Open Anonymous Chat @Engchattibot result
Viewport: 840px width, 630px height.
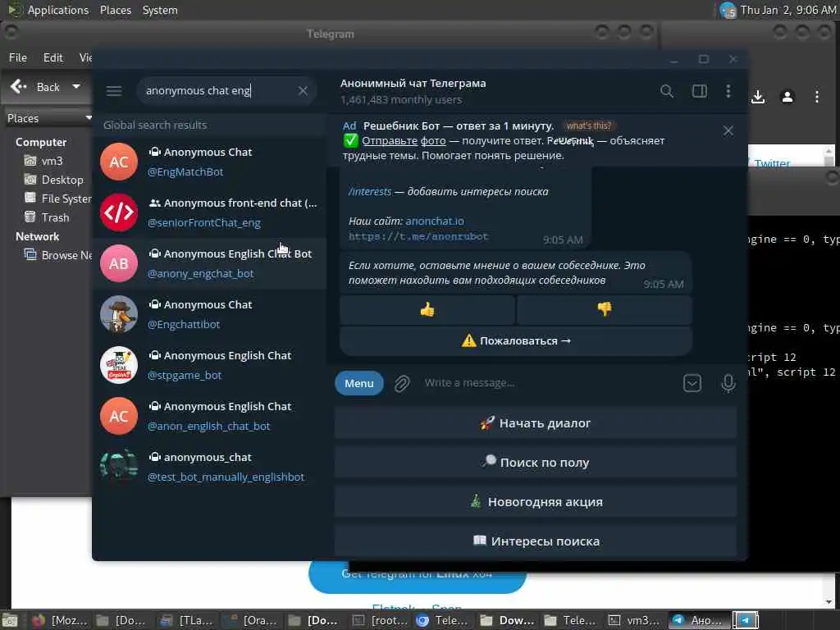pyautogui.click(x=209, y=314)
